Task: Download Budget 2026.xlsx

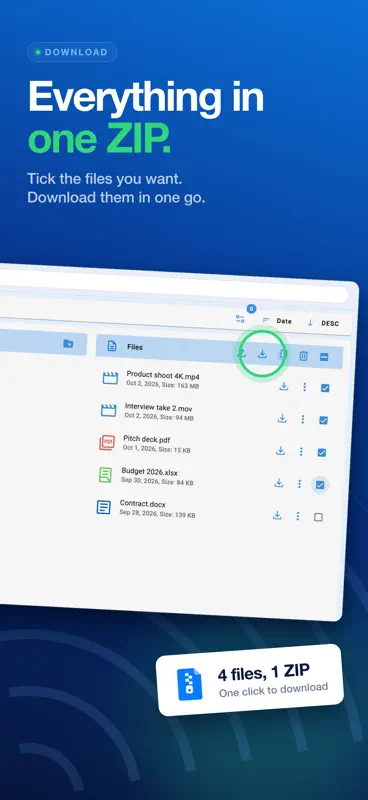Action: pos(279,483)
